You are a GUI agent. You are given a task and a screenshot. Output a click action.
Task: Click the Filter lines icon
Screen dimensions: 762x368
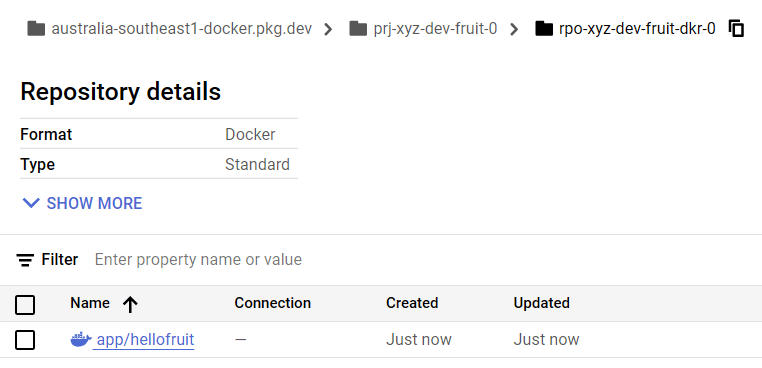[25, 260]
